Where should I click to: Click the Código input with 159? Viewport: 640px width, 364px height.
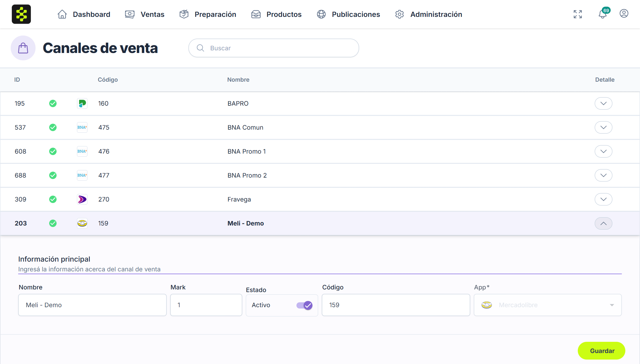click(396, 305)
